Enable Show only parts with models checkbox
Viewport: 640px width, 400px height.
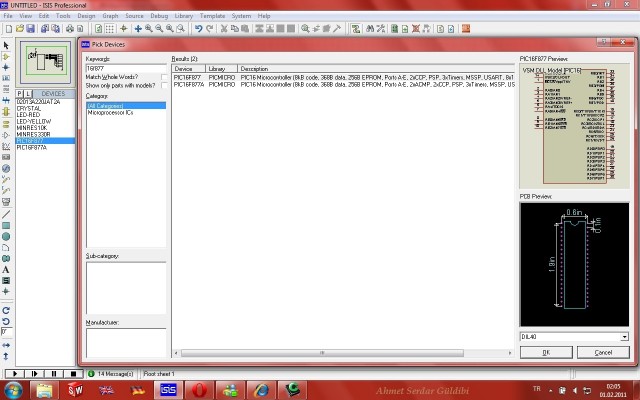pyautogui.click(x=164, y=86)
